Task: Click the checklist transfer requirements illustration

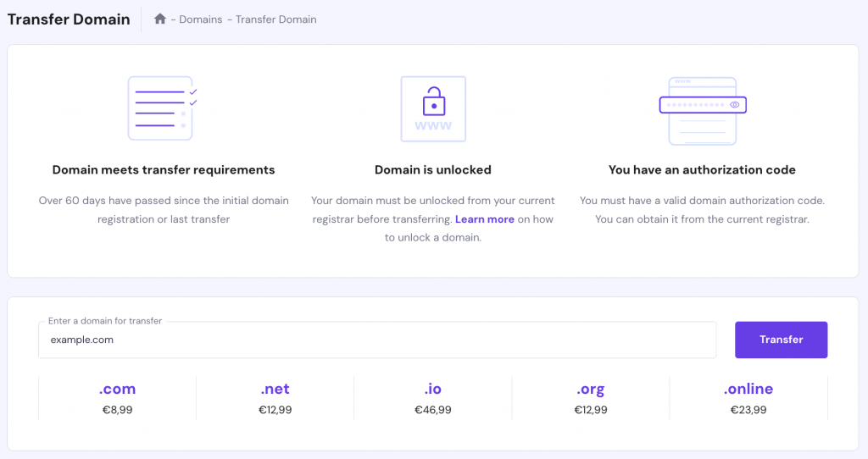Action: (x=162, y=108)
